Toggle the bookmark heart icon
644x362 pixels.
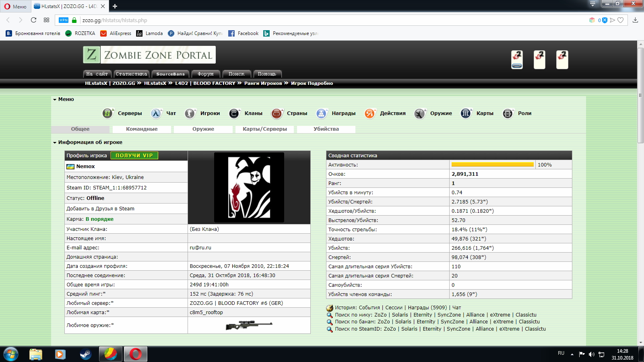tap(621, 20)
